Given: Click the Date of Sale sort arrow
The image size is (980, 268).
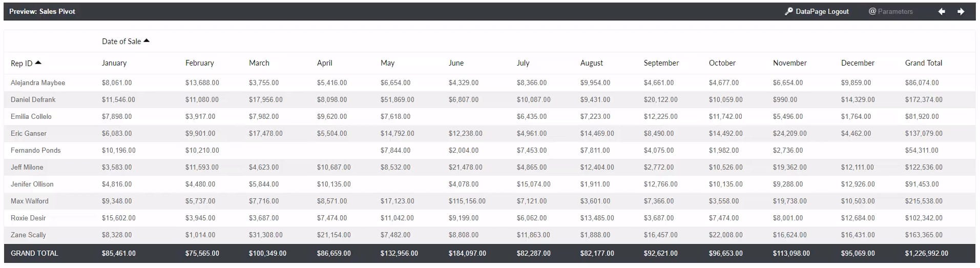Looking at the screenshot, I should coord(147,41).
